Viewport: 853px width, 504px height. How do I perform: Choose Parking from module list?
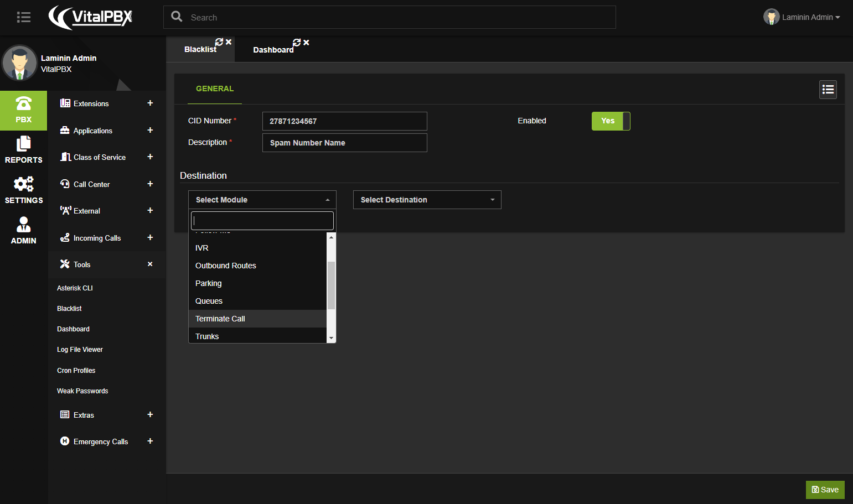tap(257, 283)
